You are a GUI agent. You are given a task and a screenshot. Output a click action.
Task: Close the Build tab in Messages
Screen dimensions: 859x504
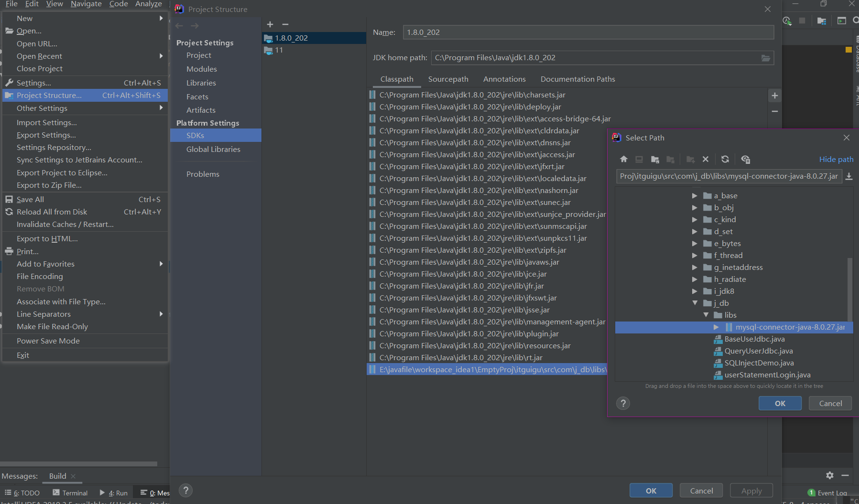click(x=73, y=476)
